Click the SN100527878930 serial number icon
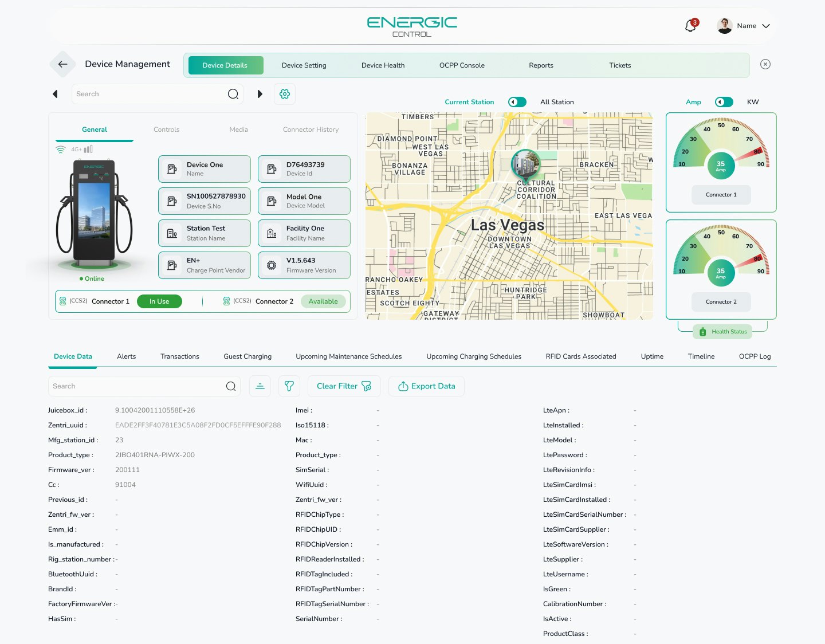825x644 pixels. [172, 201]
